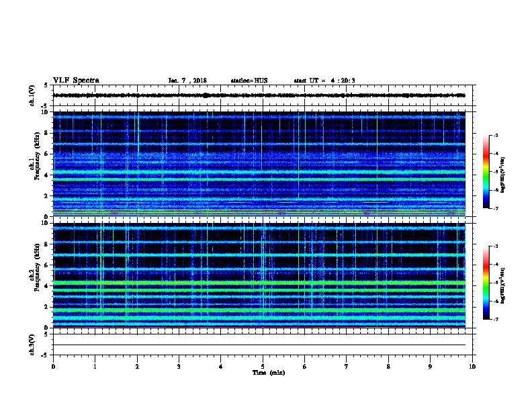Click the ch.2 spectrogram colorbar
The height and width of the screenshot is (411, 532).
(x=486, y=283)
